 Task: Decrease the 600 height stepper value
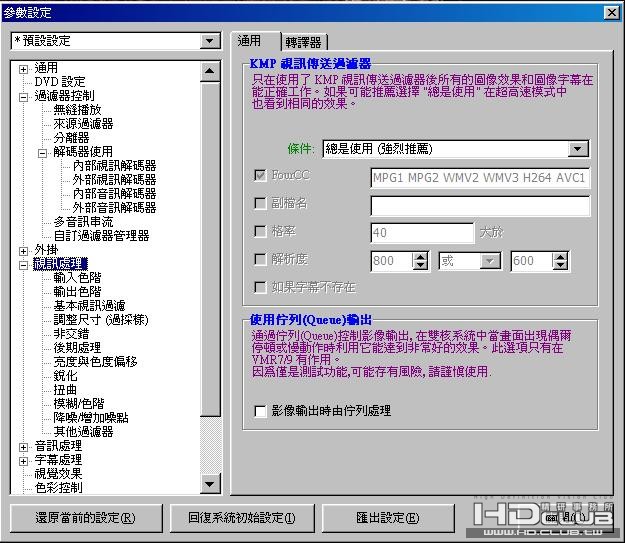[x=560, y=265]
